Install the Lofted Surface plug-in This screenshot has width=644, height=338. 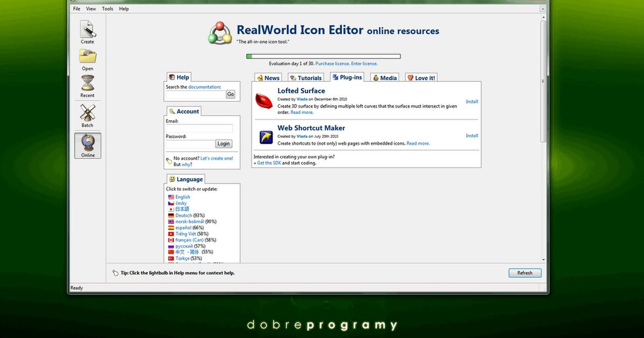click(471, 101)
